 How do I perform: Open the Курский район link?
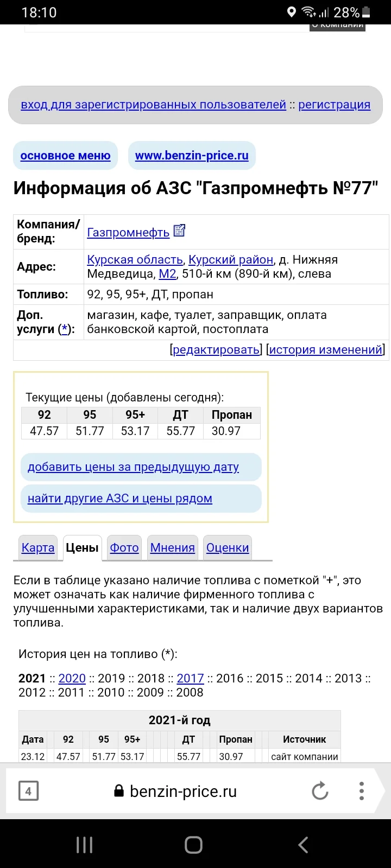click(231, 259)
